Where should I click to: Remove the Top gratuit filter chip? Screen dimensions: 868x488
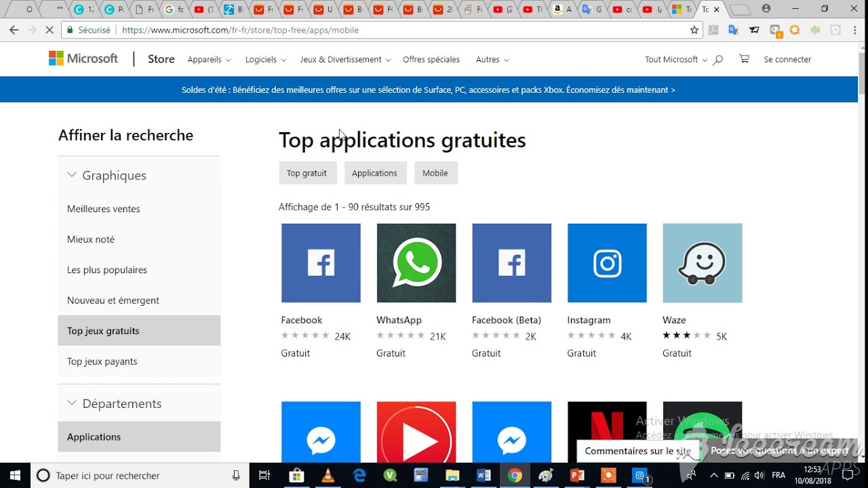307,173
